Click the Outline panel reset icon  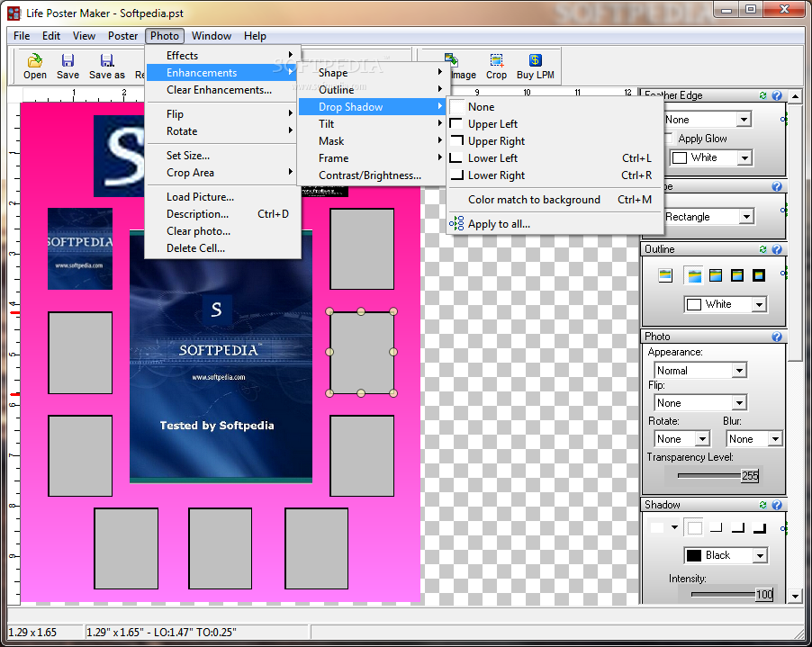click(x=762, y=249)
